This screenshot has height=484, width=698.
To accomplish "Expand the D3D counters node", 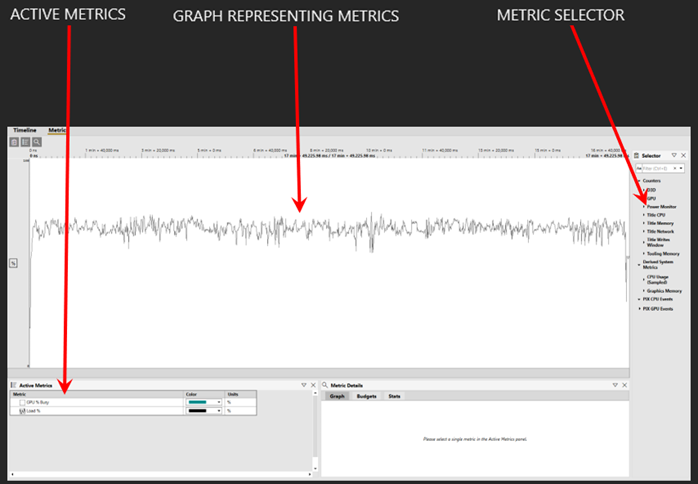I will pyautogui.click(x=644, y=190).
